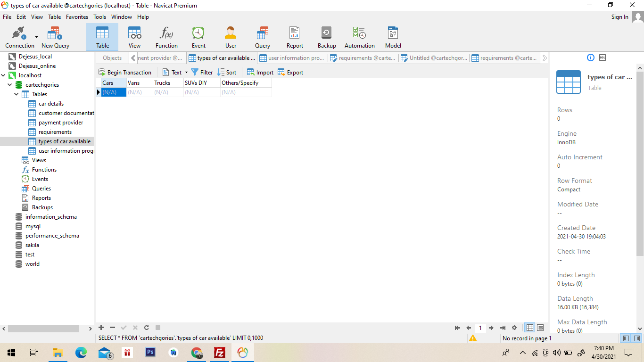Open the Favorites menu

point(77,17)
